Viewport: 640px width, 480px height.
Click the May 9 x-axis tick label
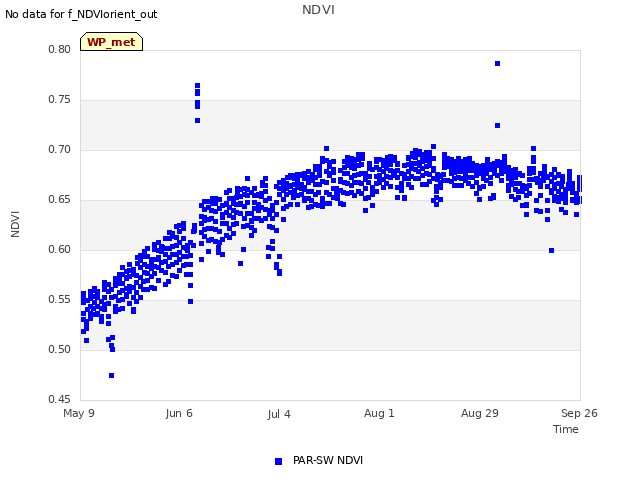coord(79,413)
